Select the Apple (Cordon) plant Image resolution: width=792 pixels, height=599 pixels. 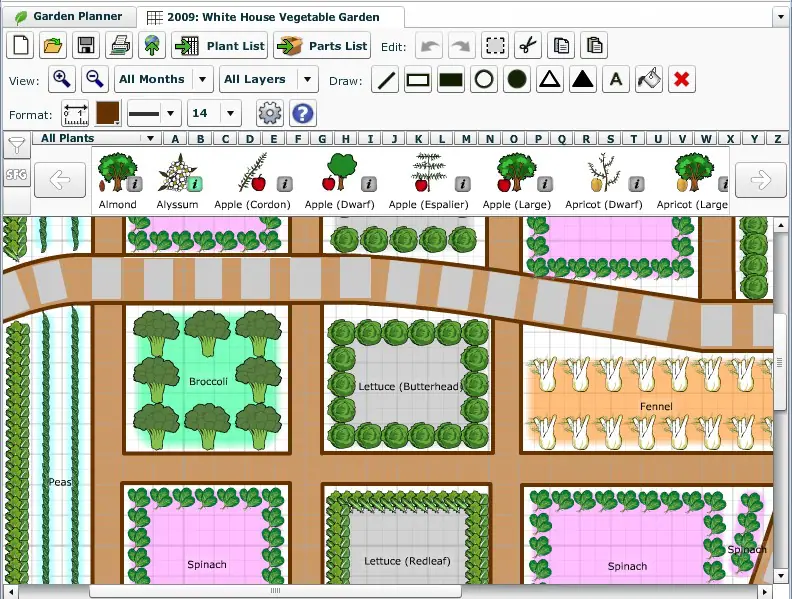click(x=252, y=181)
